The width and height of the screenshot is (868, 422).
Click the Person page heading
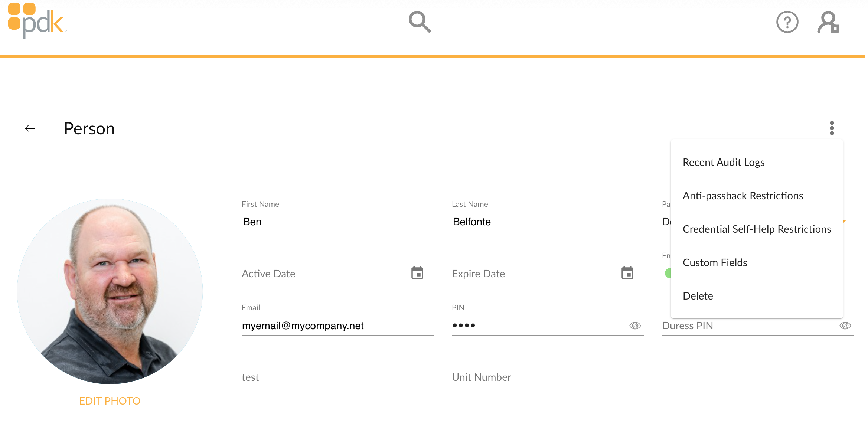click(89, 128)
